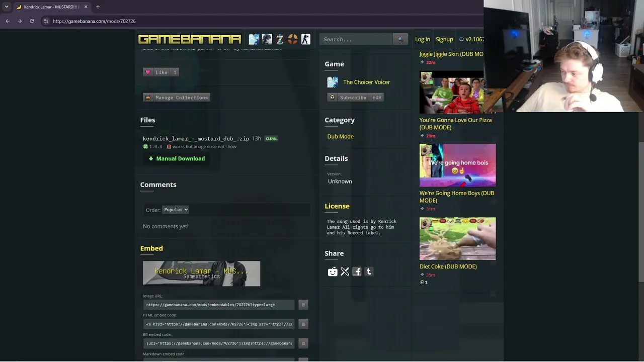Image resolution: width=644 pixels, height=362 pixels.
Task: Click the Subscribe icon under Game
Action: (332, 98)
